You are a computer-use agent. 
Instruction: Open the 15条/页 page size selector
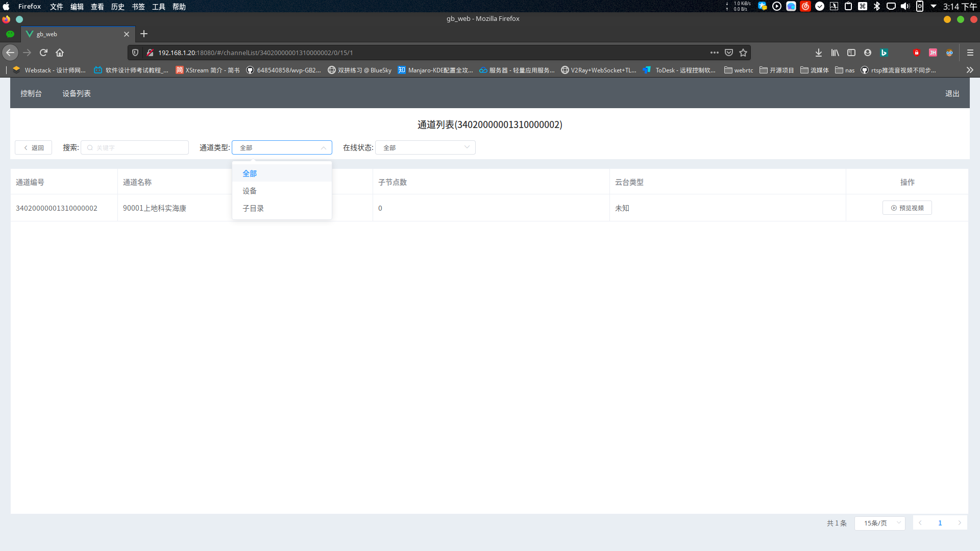(x=880, y=523)
